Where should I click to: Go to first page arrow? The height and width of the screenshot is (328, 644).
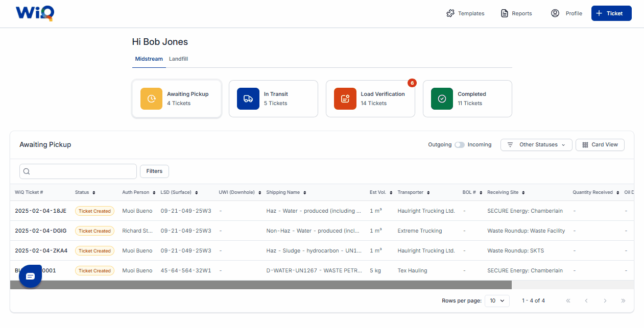[568, 301]
